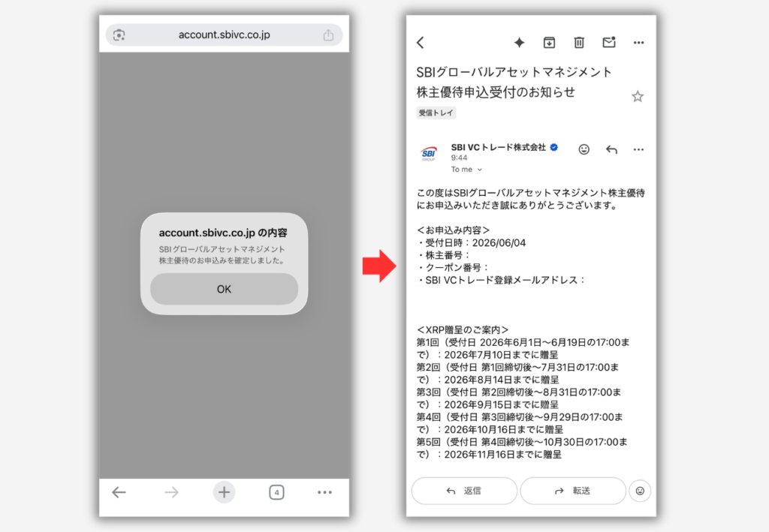Tap the Gemini sparkle summarize icon
The height and width of the screenshot is (532, 769).
519,43
